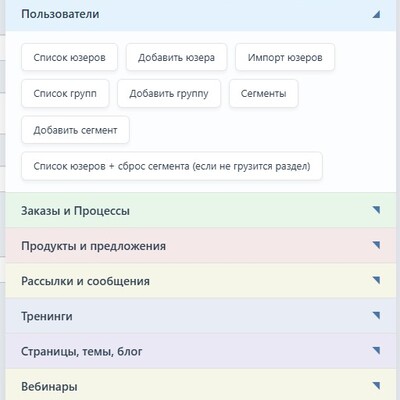Click Добавить юзера button
This screenshot has height=400, width=400.
(x=176, y=57)
